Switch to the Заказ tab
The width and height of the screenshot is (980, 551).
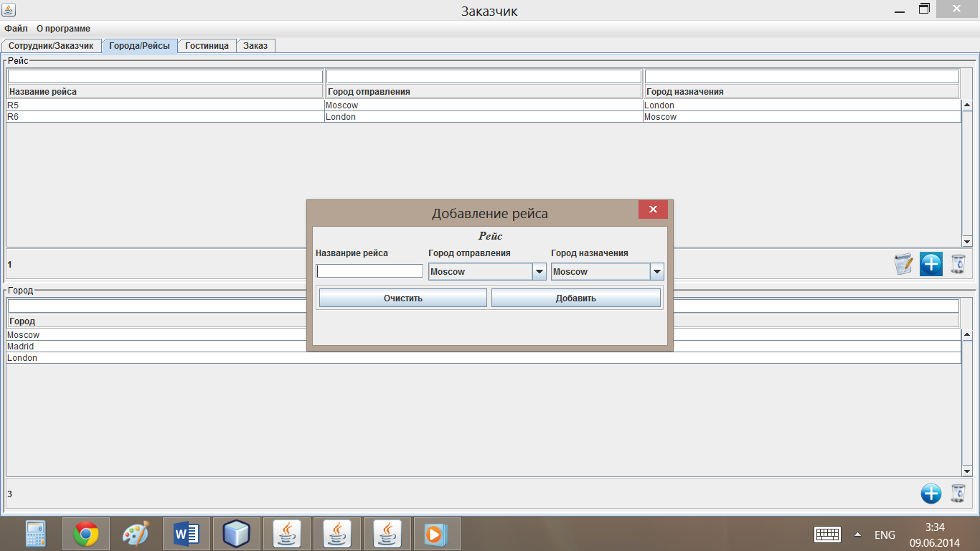click(255, 46)
